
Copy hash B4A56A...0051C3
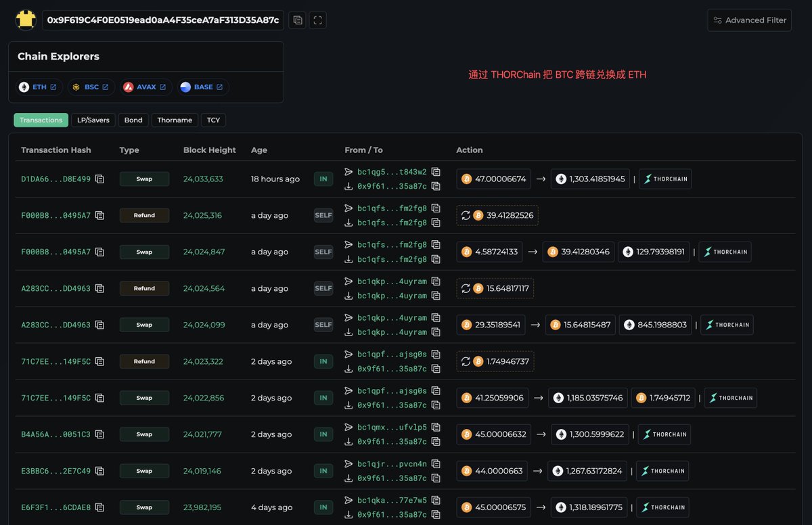(x=99, y=434)
